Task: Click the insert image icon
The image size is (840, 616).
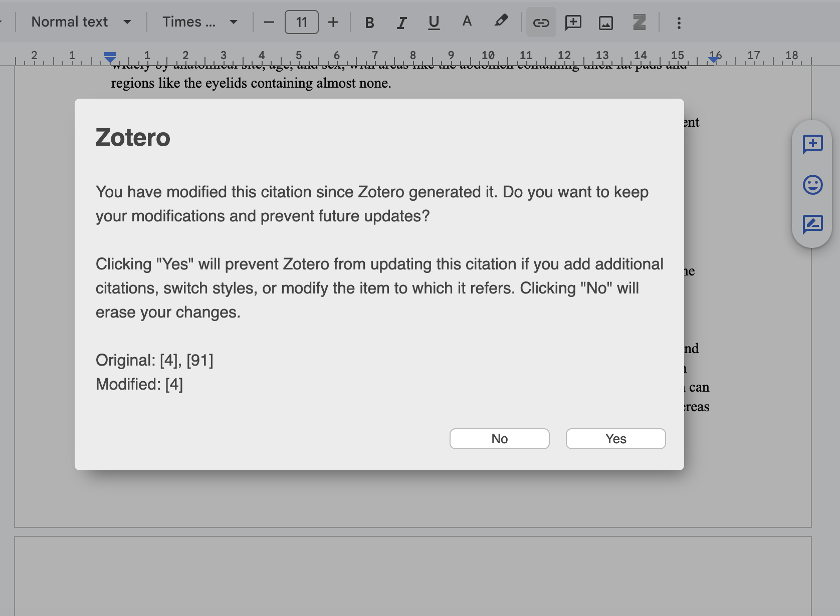Action: click(x=606, y=23)
